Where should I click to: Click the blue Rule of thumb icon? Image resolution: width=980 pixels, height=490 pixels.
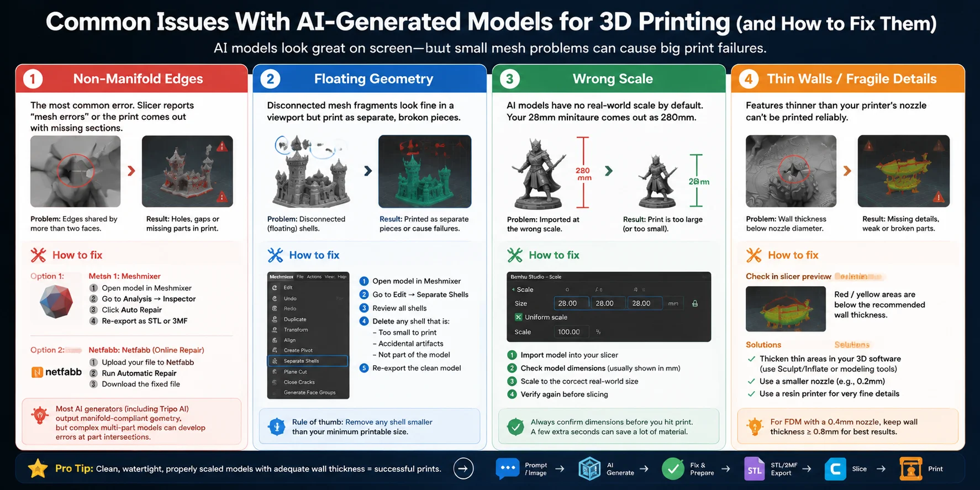pos(276,426)
